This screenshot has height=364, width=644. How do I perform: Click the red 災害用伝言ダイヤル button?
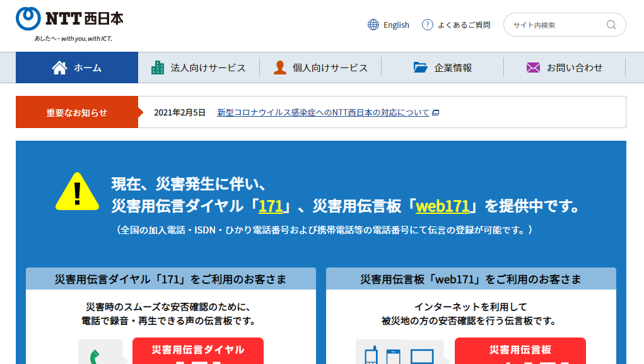(x=198, y=351)
